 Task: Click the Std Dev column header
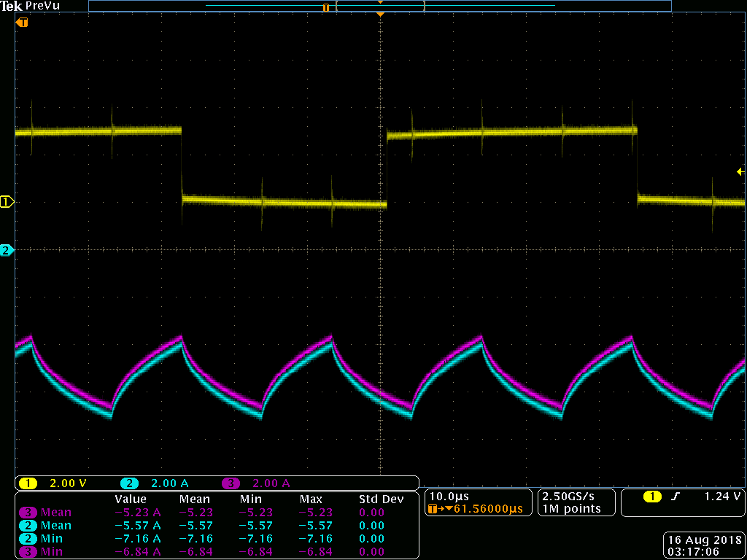pos(381,499)
